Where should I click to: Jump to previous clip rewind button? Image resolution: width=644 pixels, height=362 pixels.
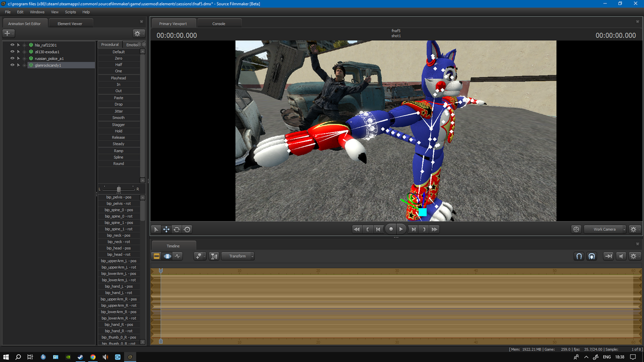357,229
